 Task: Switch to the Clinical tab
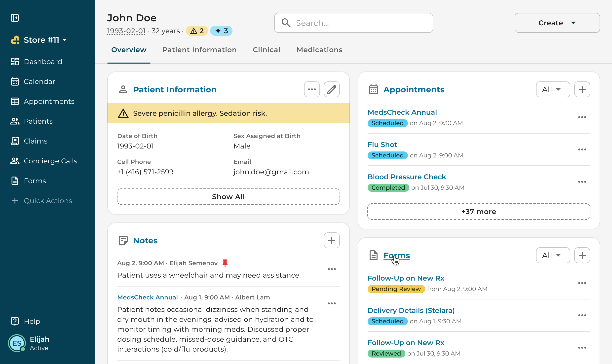click(266, 50)
